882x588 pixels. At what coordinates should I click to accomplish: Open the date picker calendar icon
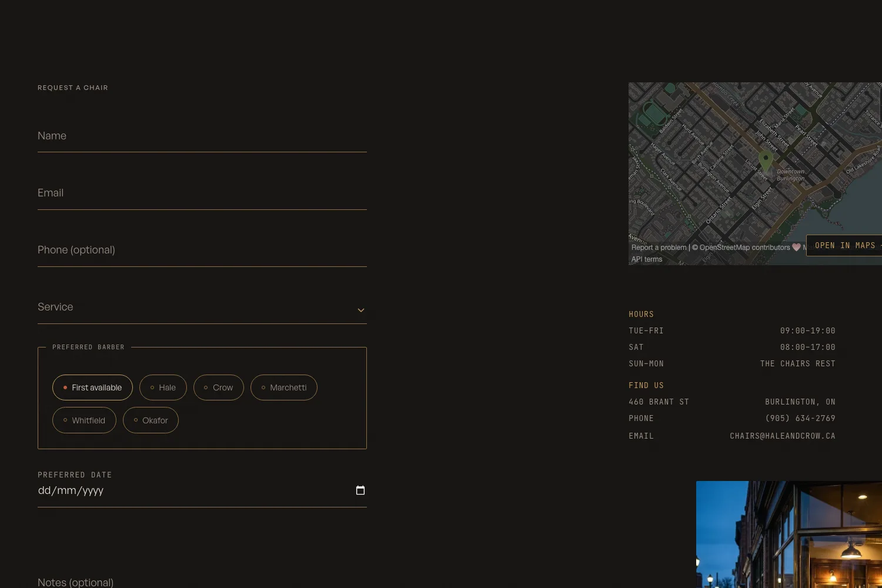pos(360,490)
